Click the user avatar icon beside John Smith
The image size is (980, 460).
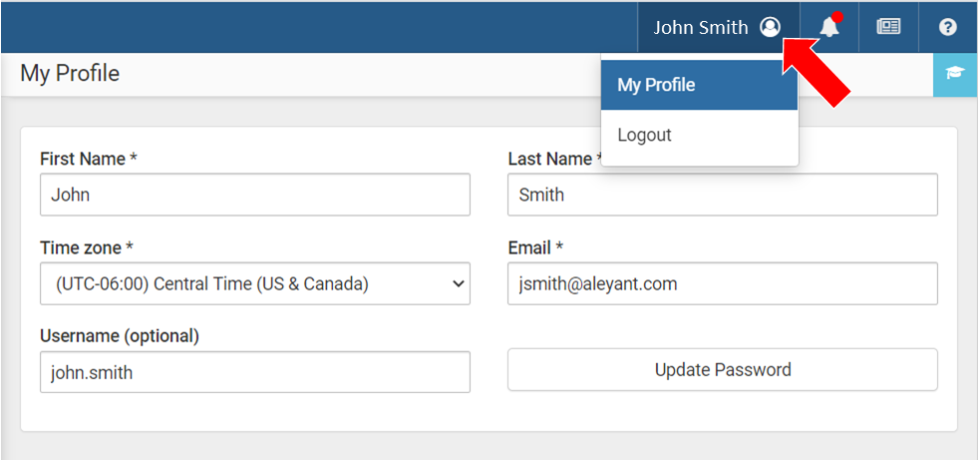point(770,27)
